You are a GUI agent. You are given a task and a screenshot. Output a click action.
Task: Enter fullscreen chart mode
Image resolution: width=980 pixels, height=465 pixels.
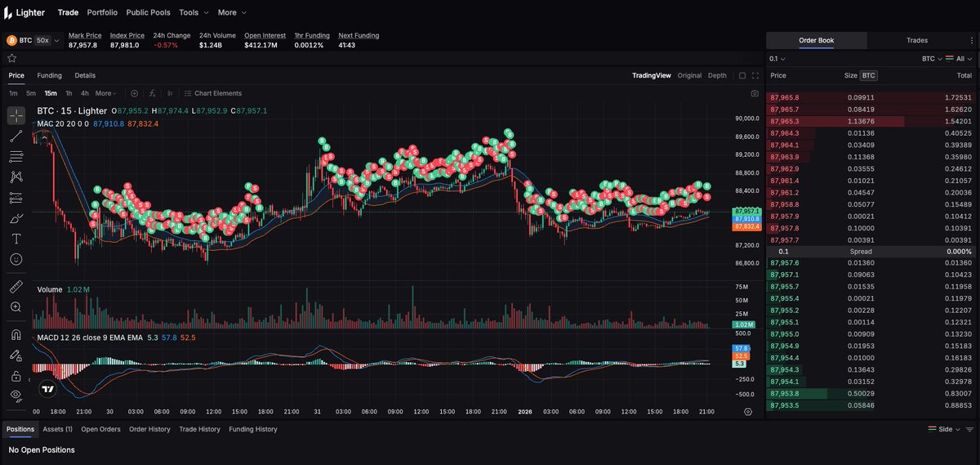pyautogui.click(x=756, y=75)
